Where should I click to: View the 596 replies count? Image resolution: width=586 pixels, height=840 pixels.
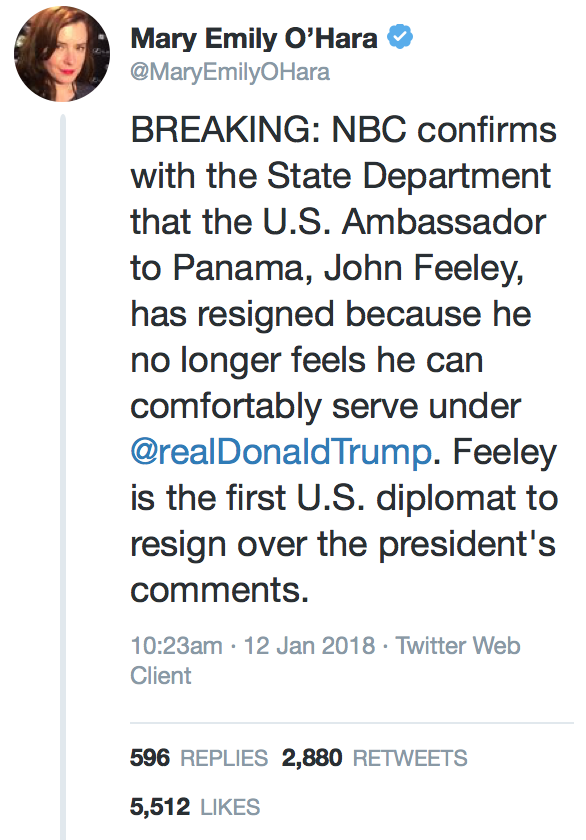pos(149,758)
